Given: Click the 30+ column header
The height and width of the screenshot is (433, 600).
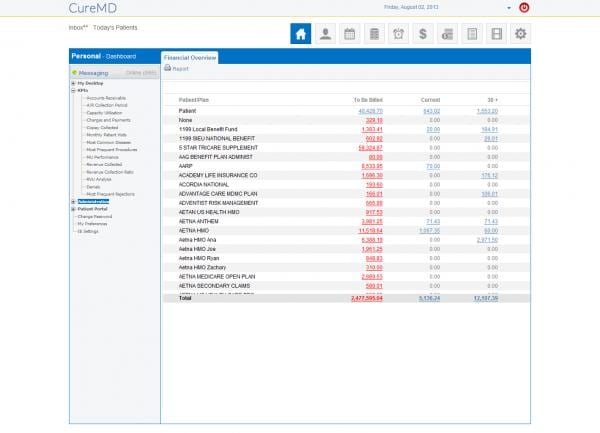Looking at the screenshot, I should 492,100.
